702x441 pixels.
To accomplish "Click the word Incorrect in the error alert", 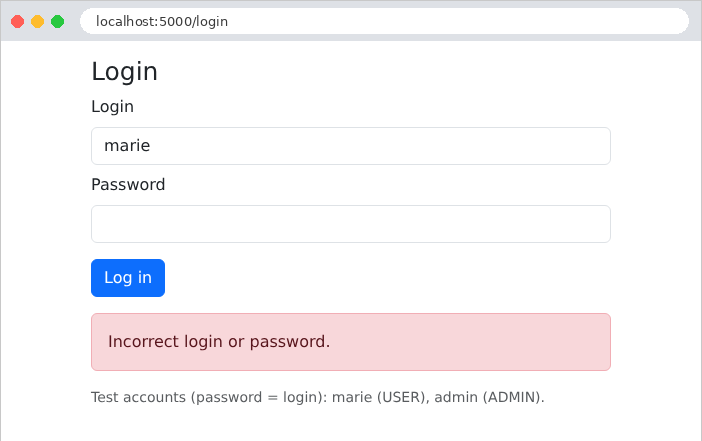I will coord(144,342).
